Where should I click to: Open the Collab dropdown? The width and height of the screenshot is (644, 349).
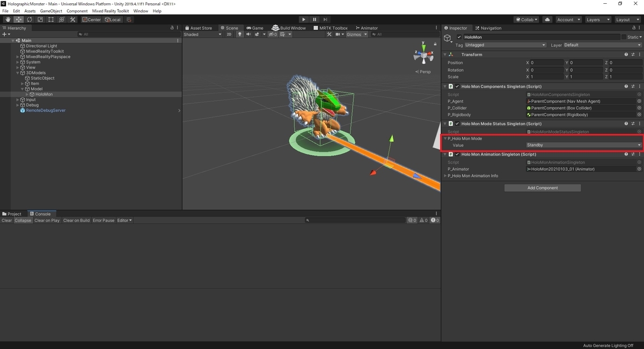tap(526, 19)
